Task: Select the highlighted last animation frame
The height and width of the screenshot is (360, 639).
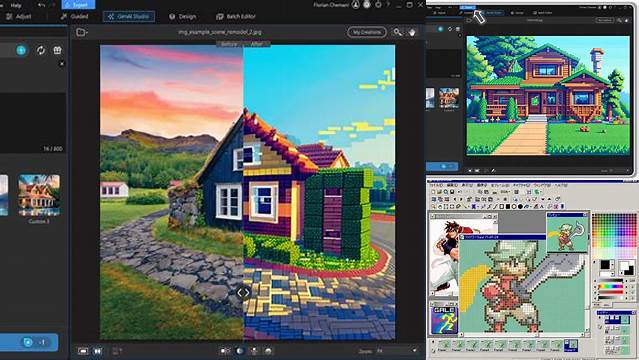Action: click(x=571, y=345)
